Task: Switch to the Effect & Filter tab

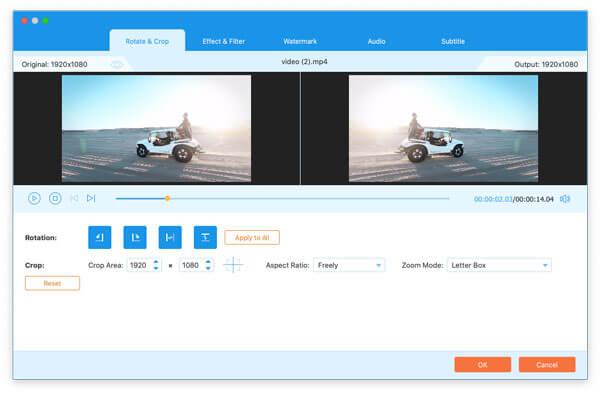Action: (223, 41)
